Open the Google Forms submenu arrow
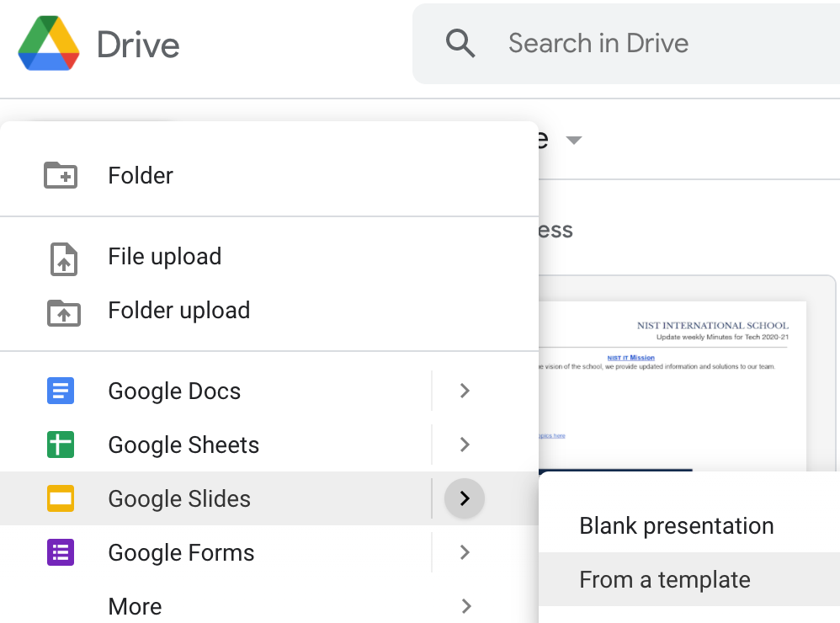 click(465, 552)
